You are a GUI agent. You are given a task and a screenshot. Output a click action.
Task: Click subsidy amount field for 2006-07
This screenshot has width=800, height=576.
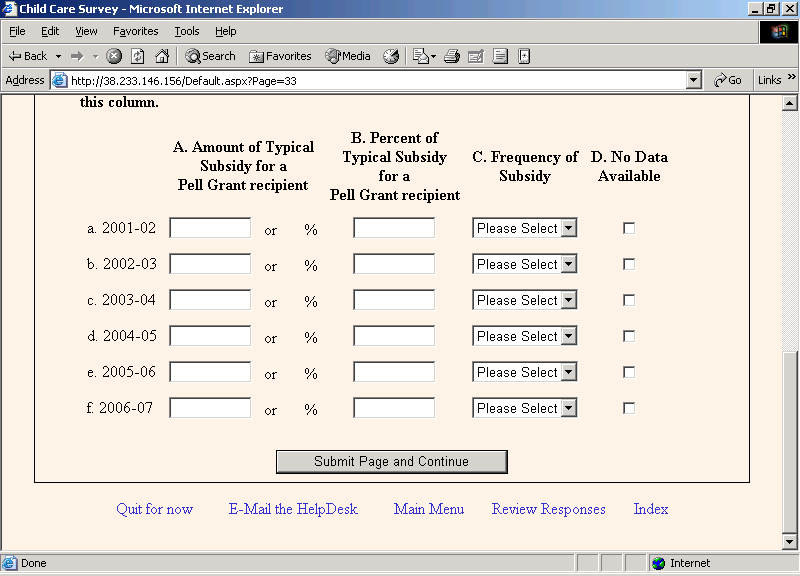[x=210, y=408]
